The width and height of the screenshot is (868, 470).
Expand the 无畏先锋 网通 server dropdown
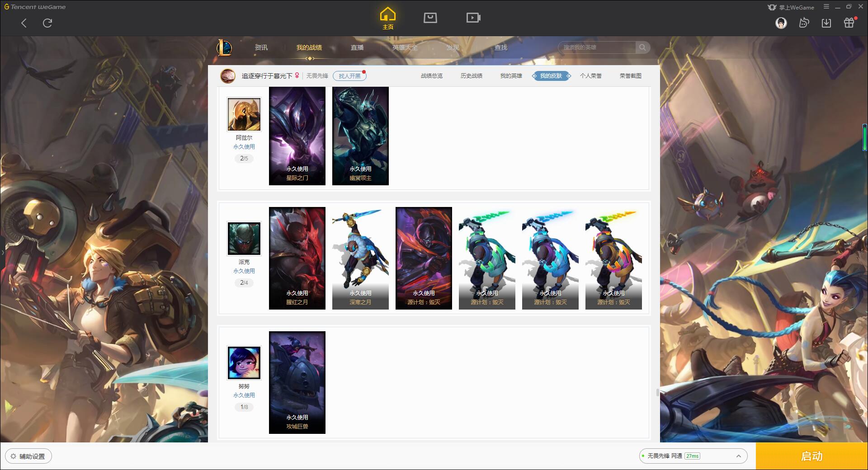tap(693, 456)
